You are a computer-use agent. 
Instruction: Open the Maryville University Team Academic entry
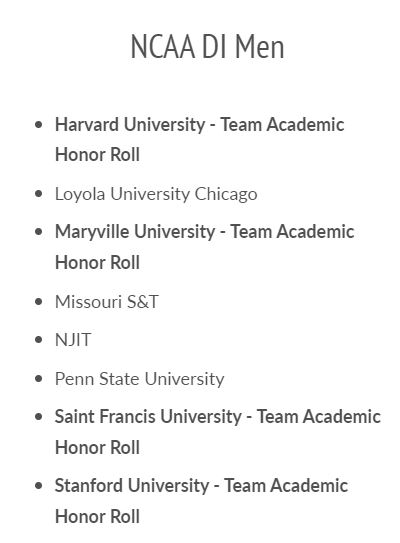[x=205, y=247]
